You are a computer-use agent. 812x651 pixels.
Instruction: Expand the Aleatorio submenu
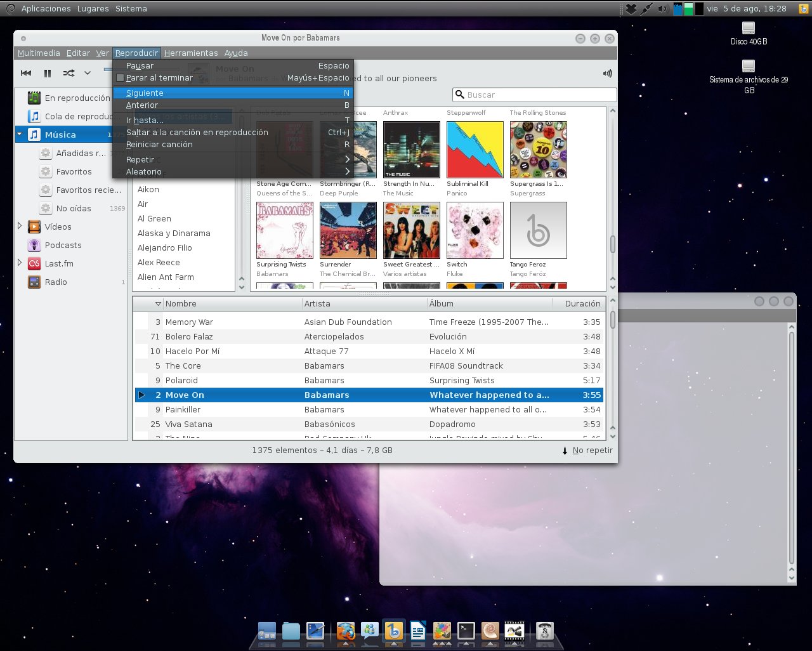[x=233, y=171]
